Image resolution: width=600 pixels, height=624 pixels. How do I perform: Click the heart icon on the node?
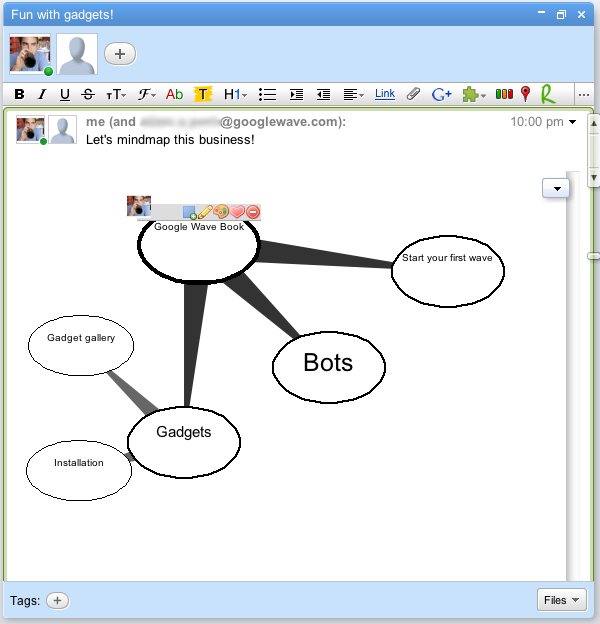point(237,212)
